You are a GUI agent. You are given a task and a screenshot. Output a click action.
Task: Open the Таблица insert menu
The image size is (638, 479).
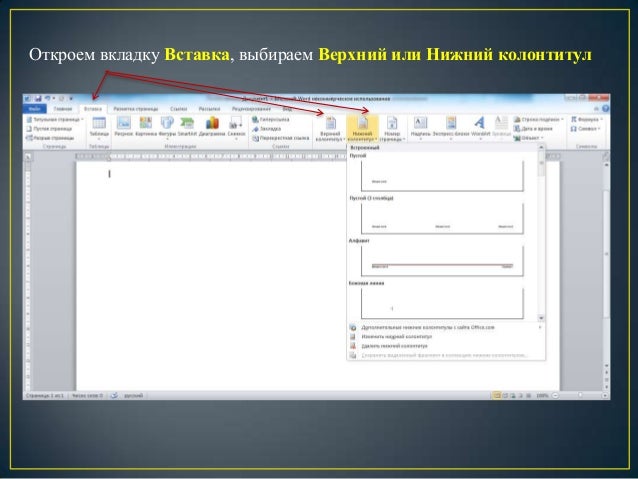click(x=99, y=127)
